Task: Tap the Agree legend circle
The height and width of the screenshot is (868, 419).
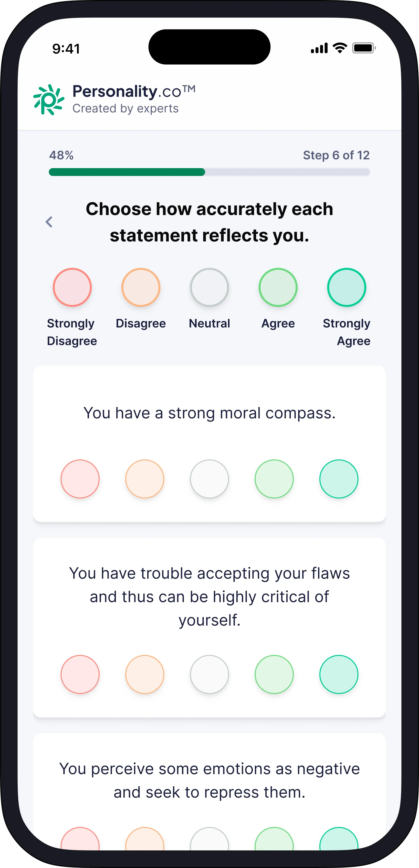Action: pyautogui.click(x=278, y=287)
